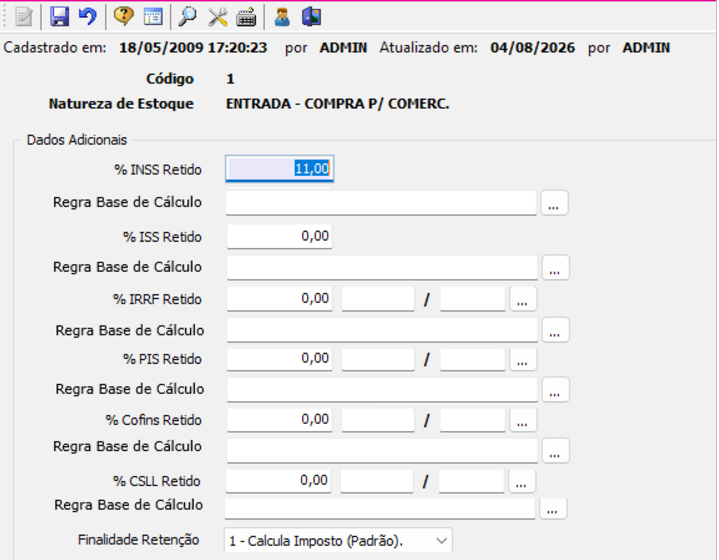Click the % Cofins Retido percentage field
Image resolution: width=719 pixels, height=560 pixels.
click(x=279, y=420)
